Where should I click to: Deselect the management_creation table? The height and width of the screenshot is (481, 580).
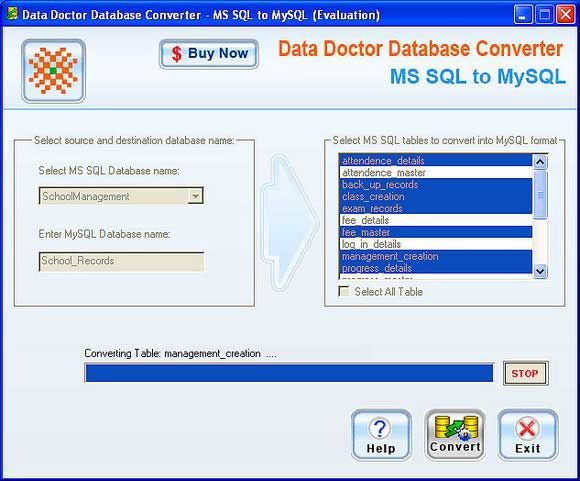click(x=435, y=256)
